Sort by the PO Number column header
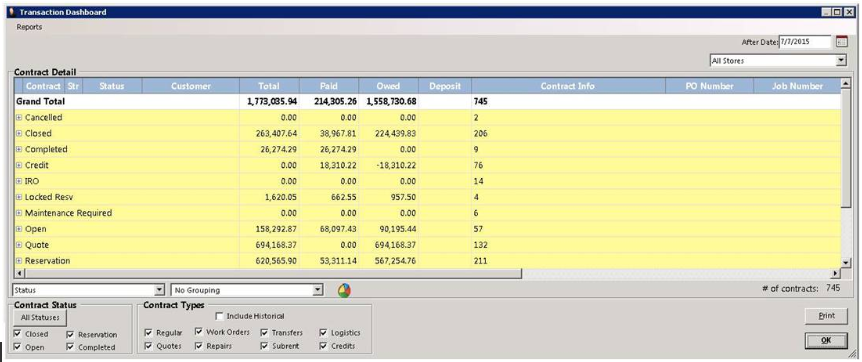 (x=709, y=86)
